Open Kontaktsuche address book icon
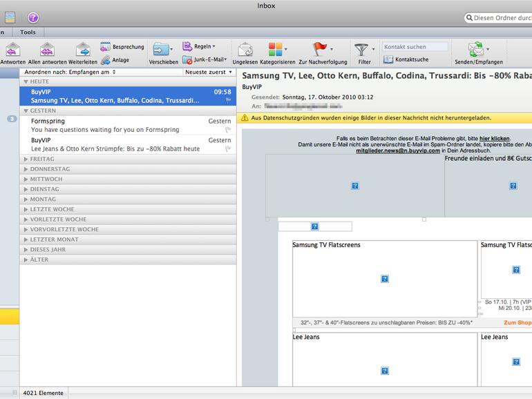Screen dimensions: 532x399 388,59
